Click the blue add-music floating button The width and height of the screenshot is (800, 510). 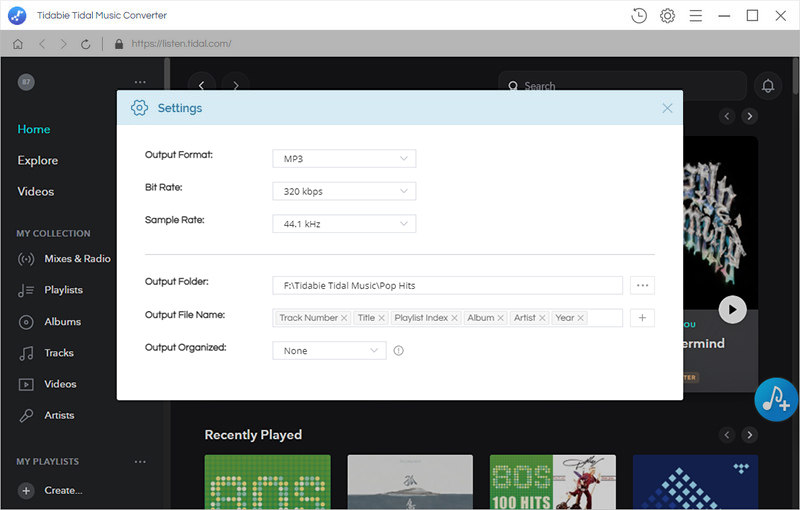click(x=776, y=399)
